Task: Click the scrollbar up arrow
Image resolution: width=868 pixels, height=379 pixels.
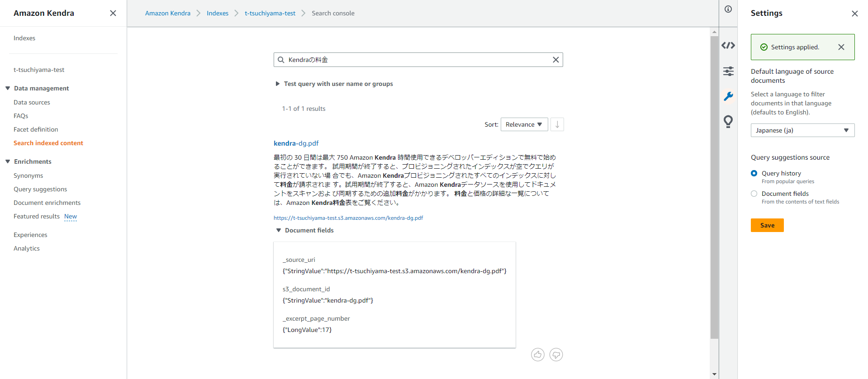Action: pyautogui.click(x=714, y=32)
